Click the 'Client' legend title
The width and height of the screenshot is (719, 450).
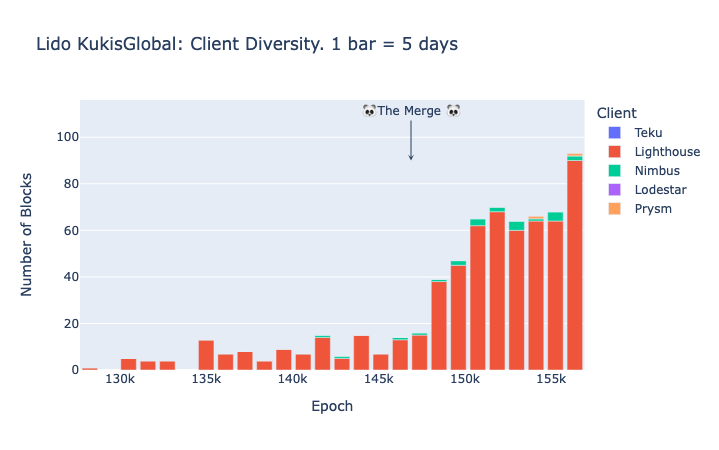[x=616, y=113]
